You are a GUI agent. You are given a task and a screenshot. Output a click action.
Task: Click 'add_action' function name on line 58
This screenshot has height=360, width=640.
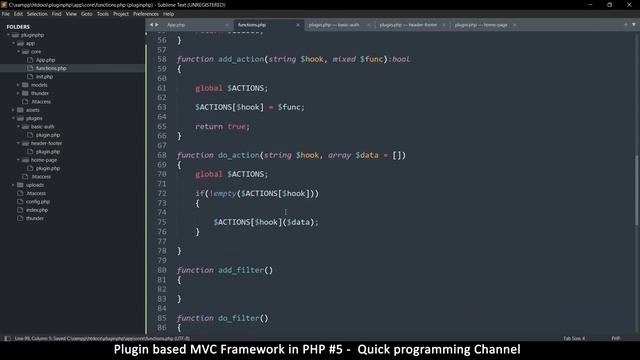coord(241,59)
